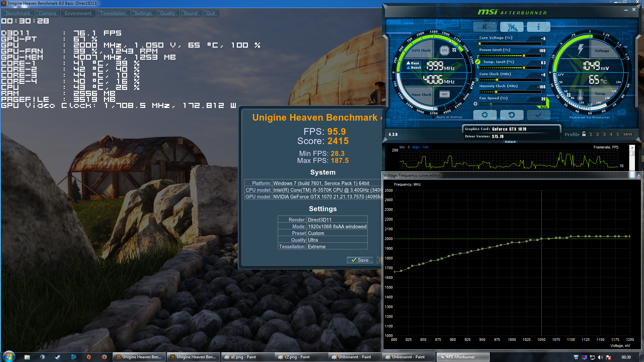Expand the arrow below the temperature gauge
Screen dimensions: 644x362
(622, 112)
